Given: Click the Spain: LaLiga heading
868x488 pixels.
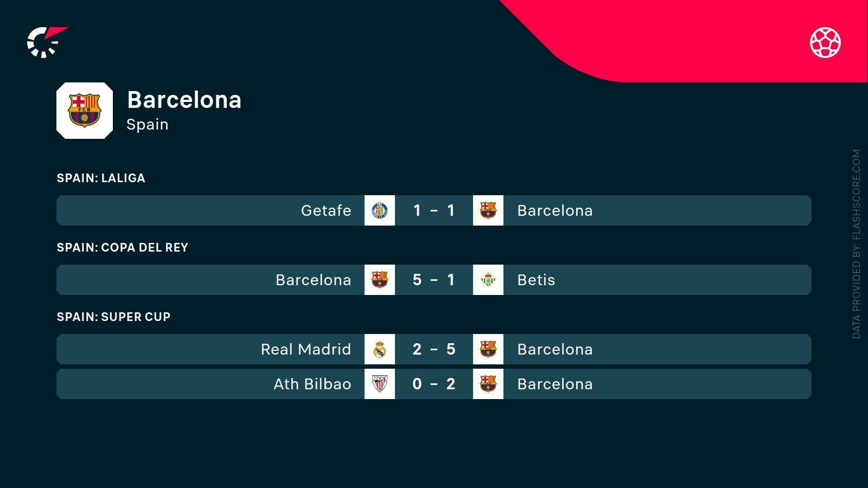Looking at the screenshot, I should (101, 178).
